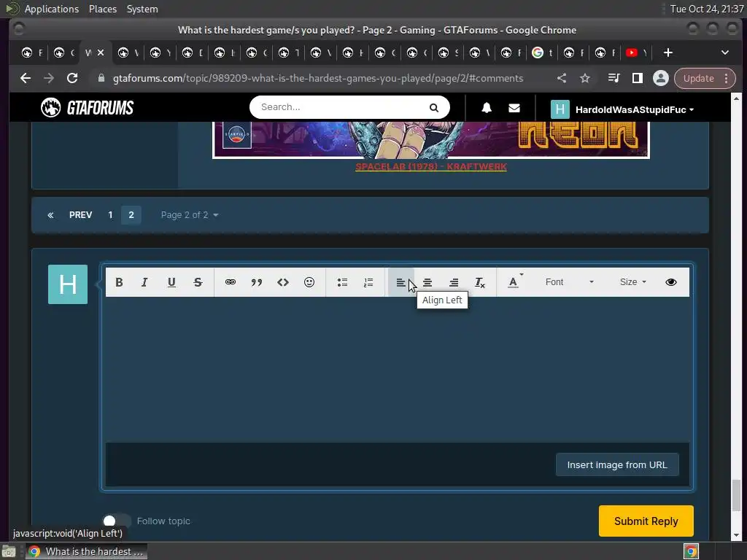This screenshot has height=560, width=747.
Task: Open the Chrome window in the taskbar
Action: click(x=86, y=551)
